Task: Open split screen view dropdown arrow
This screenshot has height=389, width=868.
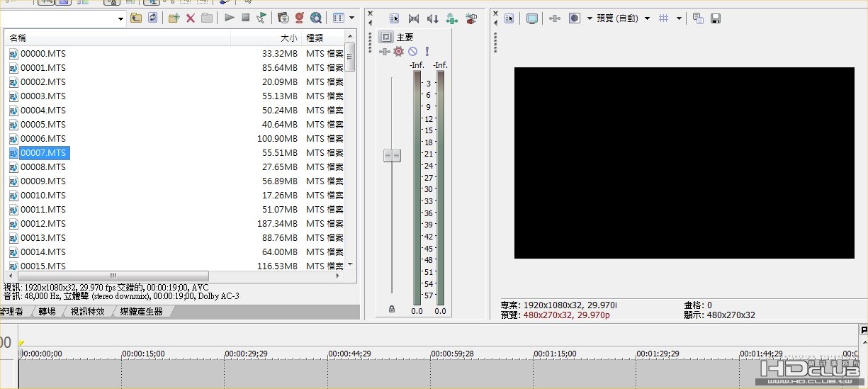Action: (x=590, y=18)
